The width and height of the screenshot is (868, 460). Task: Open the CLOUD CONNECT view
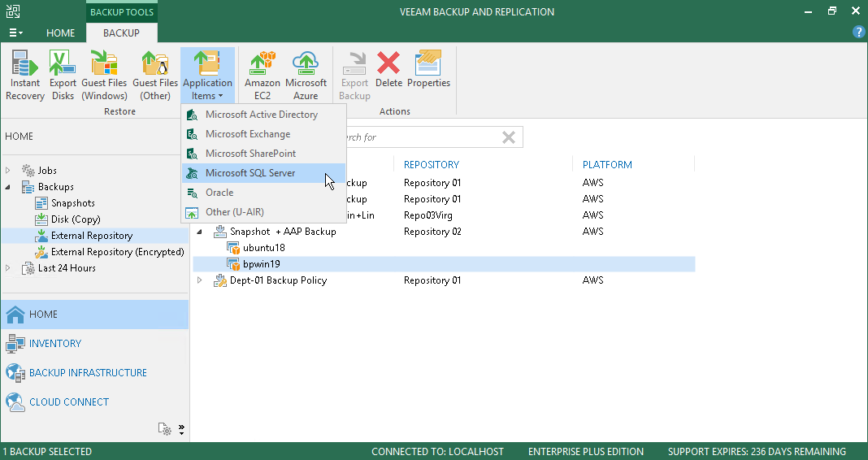[94, 402]
